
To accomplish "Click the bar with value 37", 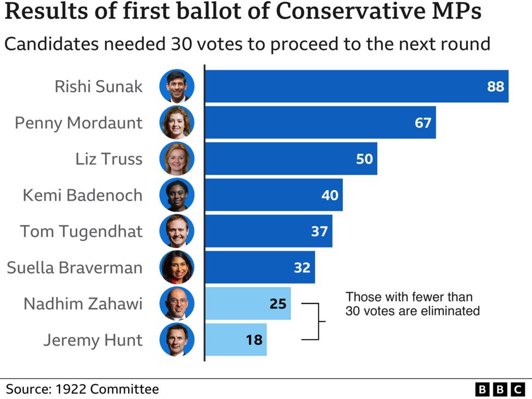I will coord(269,231).
